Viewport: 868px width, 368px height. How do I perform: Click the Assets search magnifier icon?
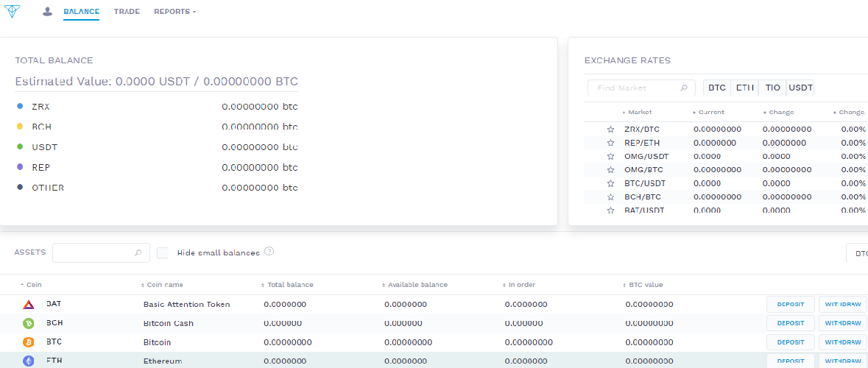[x=138, y=253]
